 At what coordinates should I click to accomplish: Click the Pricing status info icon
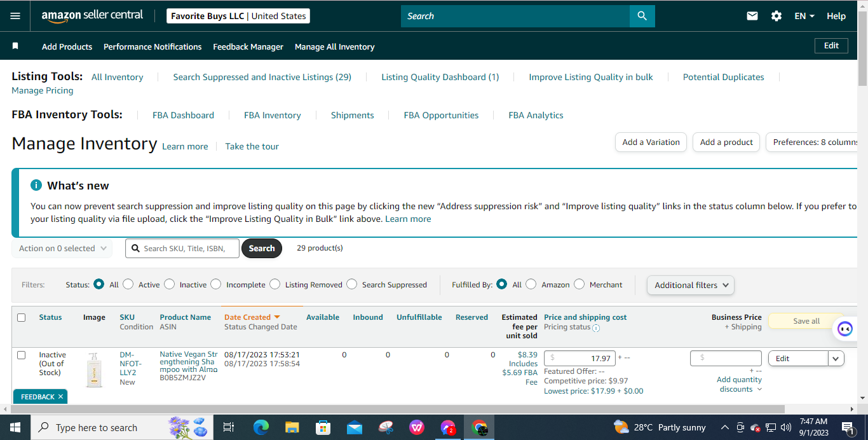pos(596,328)
